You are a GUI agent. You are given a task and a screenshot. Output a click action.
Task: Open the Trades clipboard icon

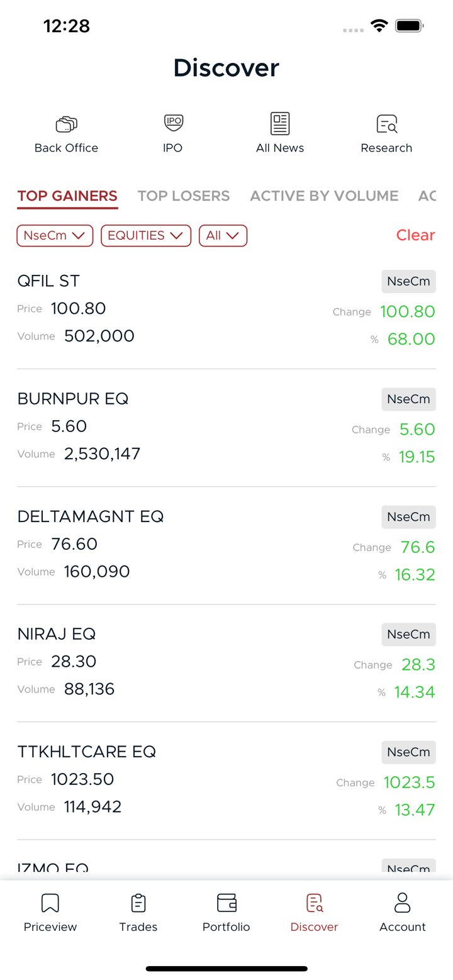click(138, 903)
